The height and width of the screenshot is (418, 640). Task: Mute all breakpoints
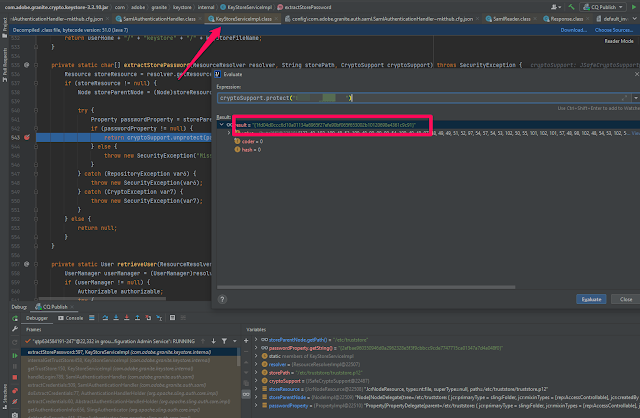15,402
